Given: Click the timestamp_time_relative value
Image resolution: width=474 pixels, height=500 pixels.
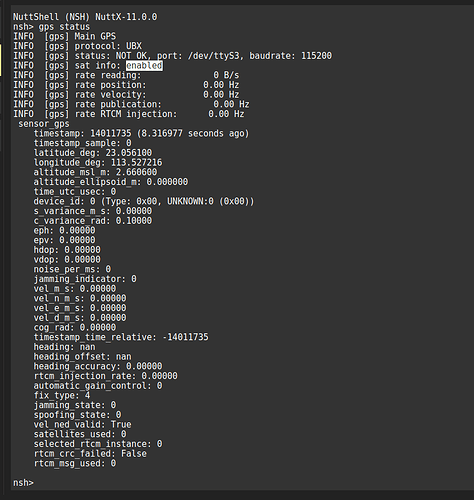Looking at the screenshot, I should pos(185,337).
